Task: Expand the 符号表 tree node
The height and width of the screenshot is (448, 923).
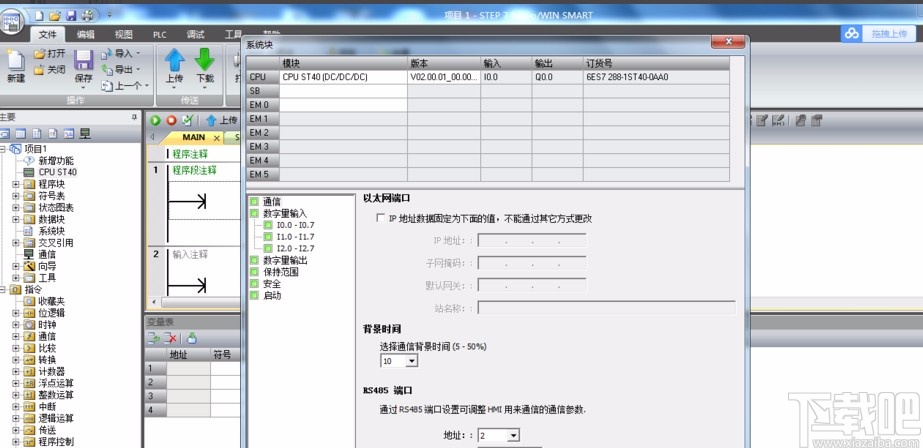Action: click(16, 196)
